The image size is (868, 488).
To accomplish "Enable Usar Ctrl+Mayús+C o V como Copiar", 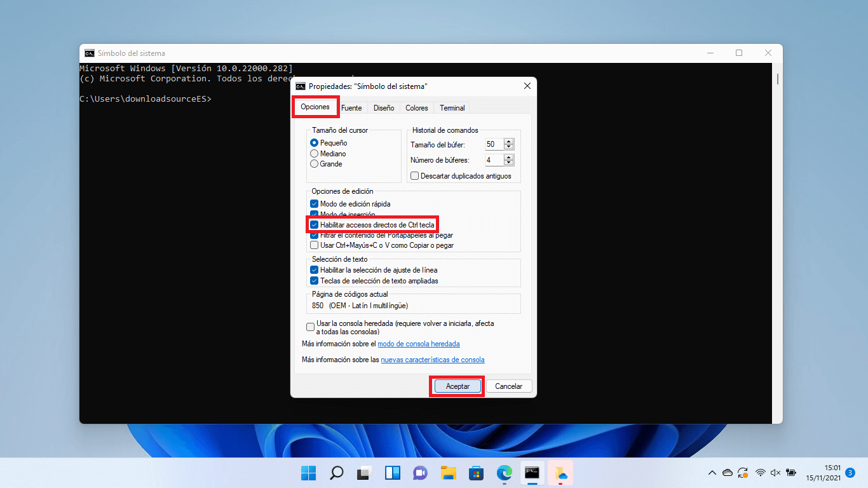I will point(314,245).
